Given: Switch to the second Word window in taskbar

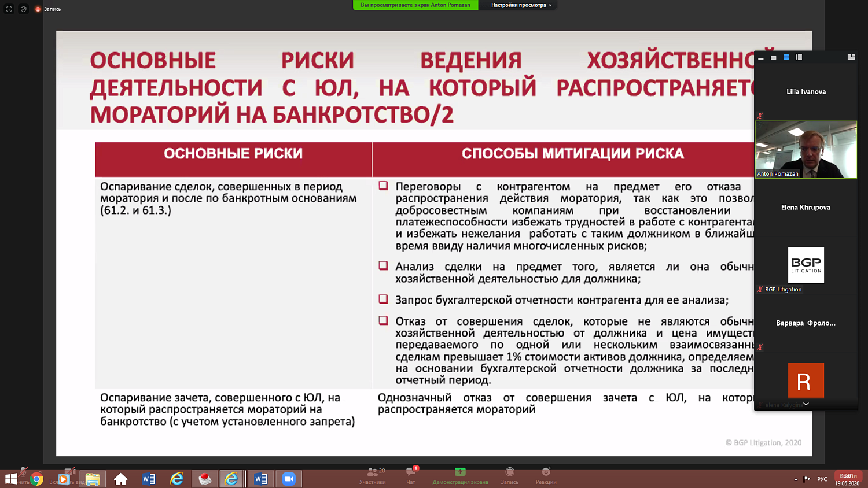Looking at the screenshot, I should point(260,479).
